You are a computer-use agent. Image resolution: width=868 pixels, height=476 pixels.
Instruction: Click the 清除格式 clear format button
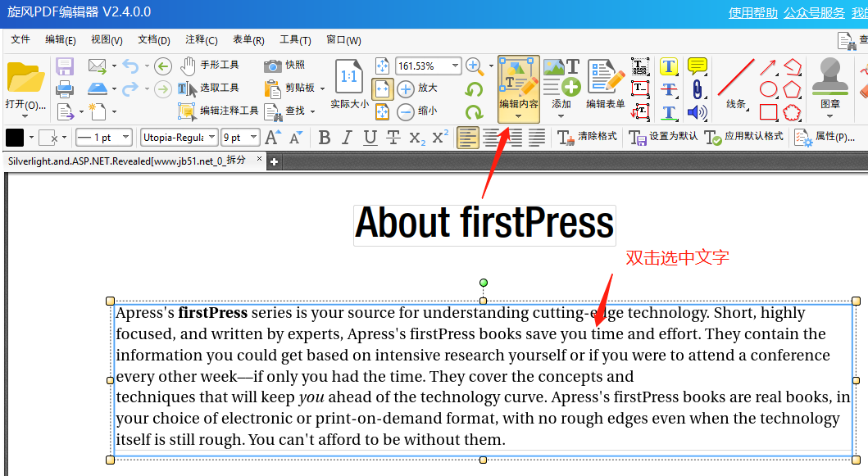[x=587, y=138]
